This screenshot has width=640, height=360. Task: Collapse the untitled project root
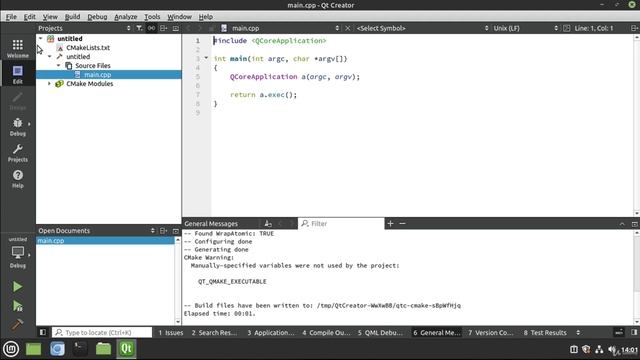point(40,38)
